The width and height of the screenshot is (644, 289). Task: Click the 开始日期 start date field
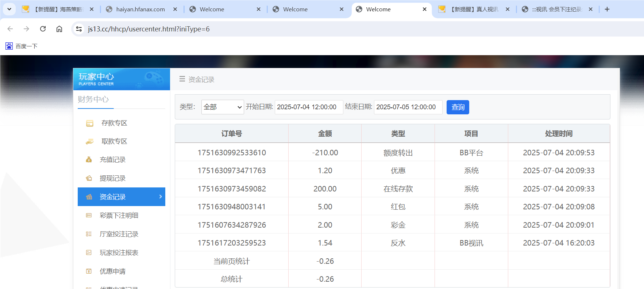(x=308, y=107)
